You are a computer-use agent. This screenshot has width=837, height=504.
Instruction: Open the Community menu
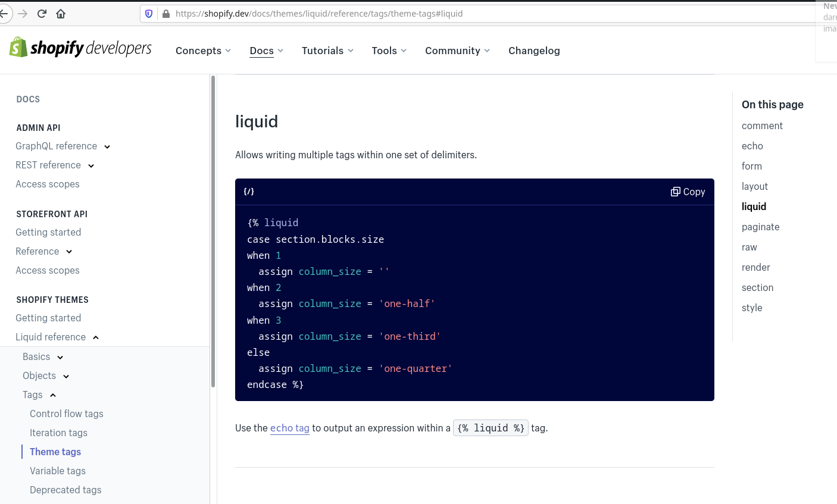453,51
